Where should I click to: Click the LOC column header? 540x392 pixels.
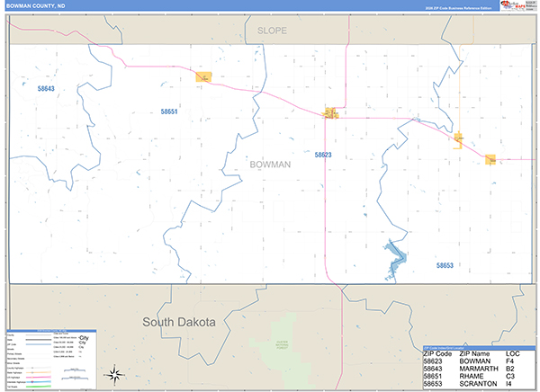pos(513,354)
